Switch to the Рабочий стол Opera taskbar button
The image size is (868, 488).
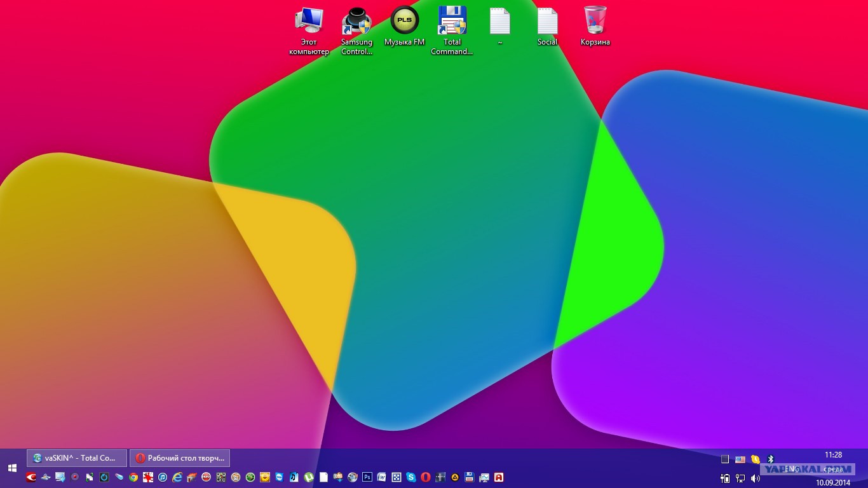(x=180, y=458)
